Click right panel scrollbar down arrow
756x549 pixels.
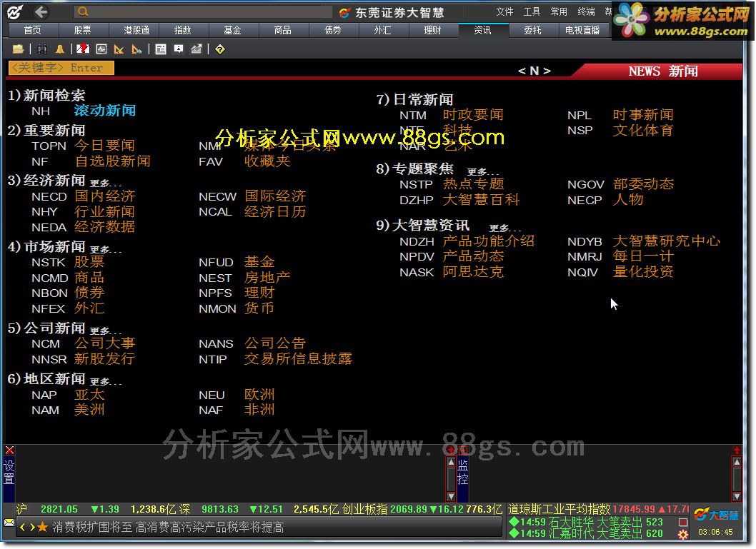pyautogui.click(x=737, y=496)
